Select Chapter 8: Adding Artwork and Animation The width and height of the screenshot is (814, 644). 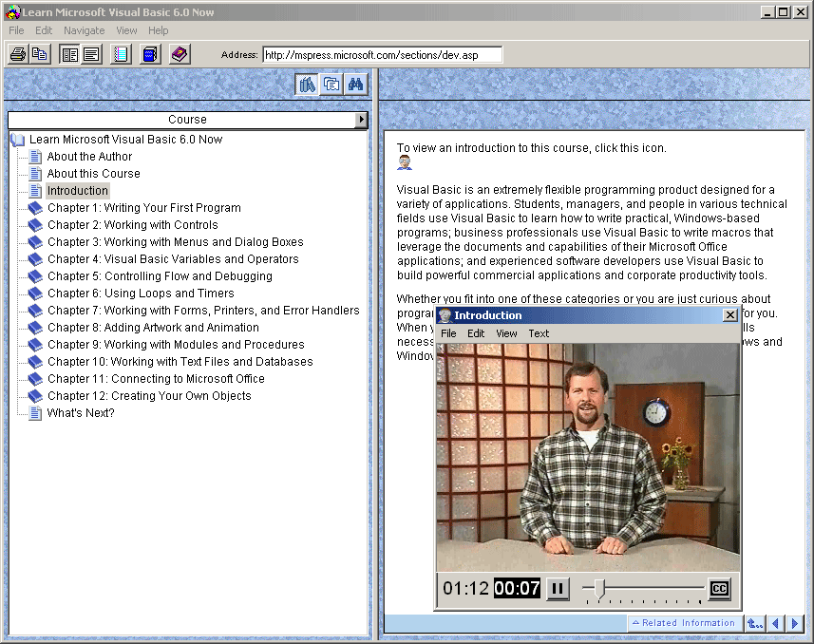point(153,328)
